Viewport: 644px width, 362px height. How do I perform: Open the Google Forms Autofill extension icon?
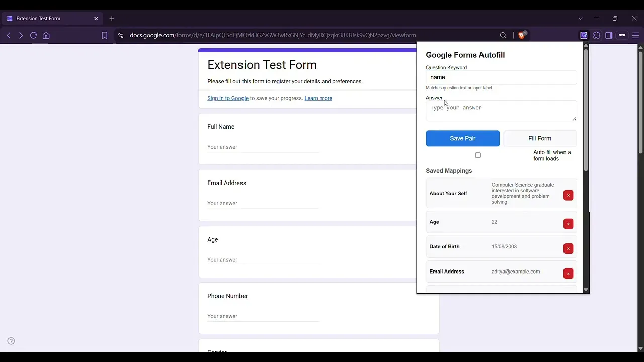pos(584,35)
